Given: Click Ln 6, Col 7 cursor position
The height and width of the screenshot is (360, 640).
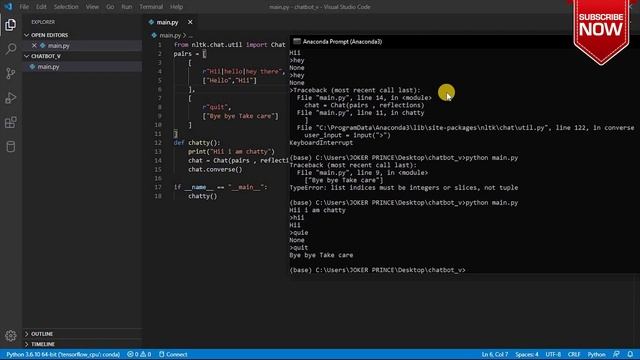Looking at the screenshot, I should click(494, 354).
